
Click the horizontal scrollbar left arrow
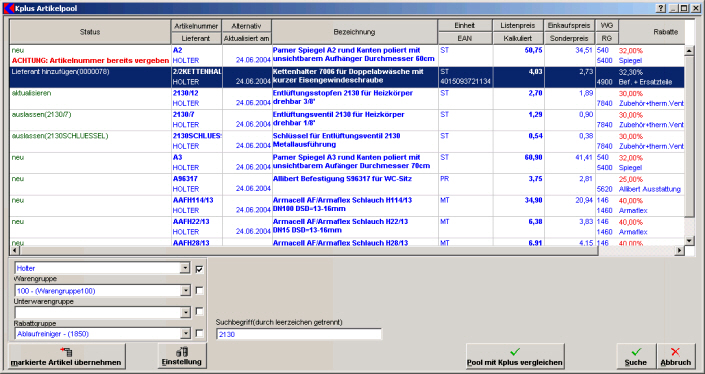[x=15, y=251]
